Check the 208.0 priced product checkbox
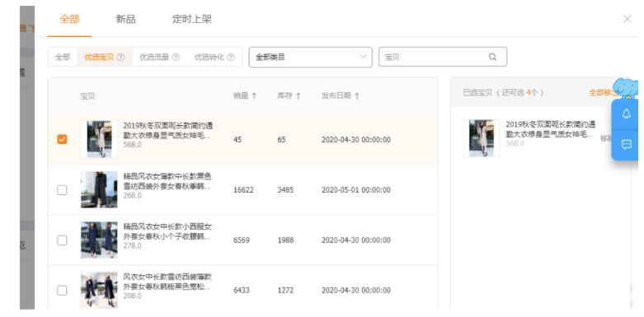644x317 pixels. (x=62, y=291)
